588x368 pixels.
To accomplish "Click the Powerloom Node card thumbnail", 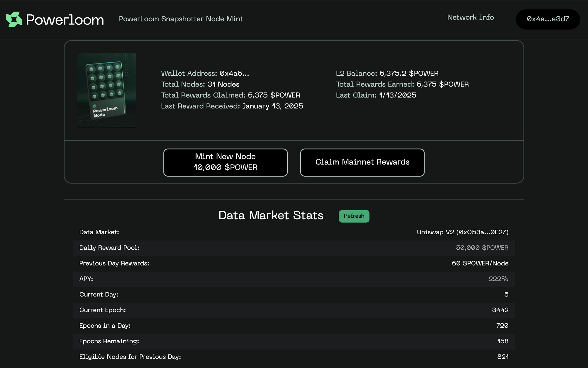I will coord(106,90).
